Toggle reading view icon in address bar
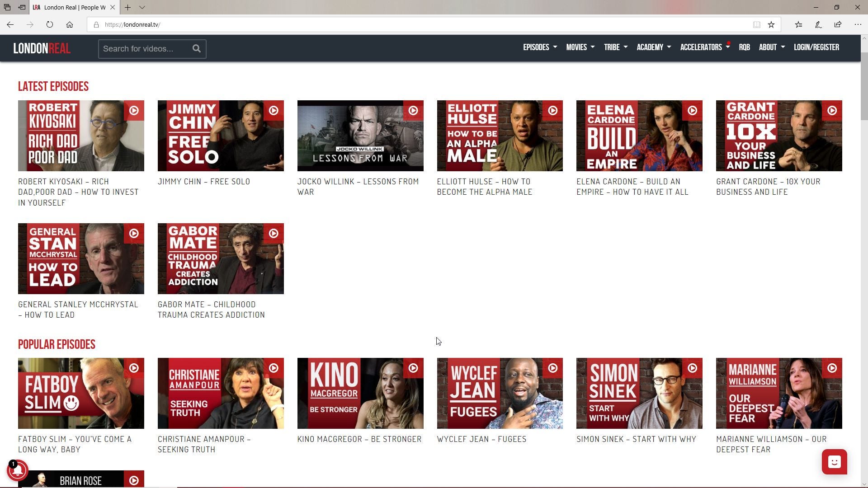Viewport: 868px width, 488px height. (756, 24)
